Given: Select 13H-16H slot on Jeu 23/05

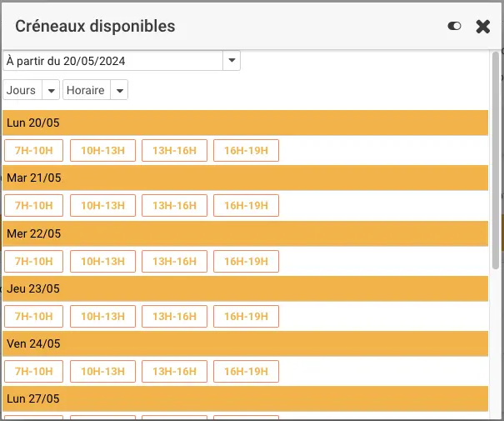Looking at the screenshot, I should pyautogui.click(x=174, y=316).
